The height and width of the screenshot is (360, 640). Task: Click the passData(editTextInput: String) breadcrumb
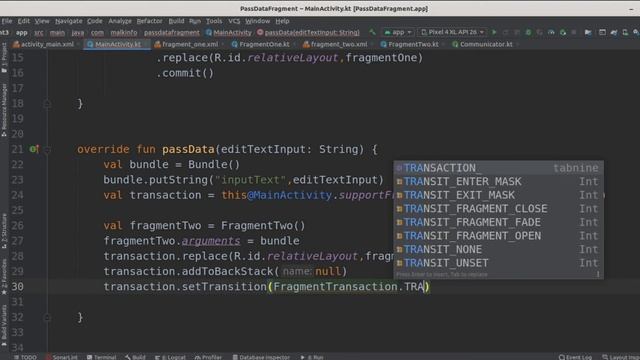pyautogui.click(x=308, y=32)
